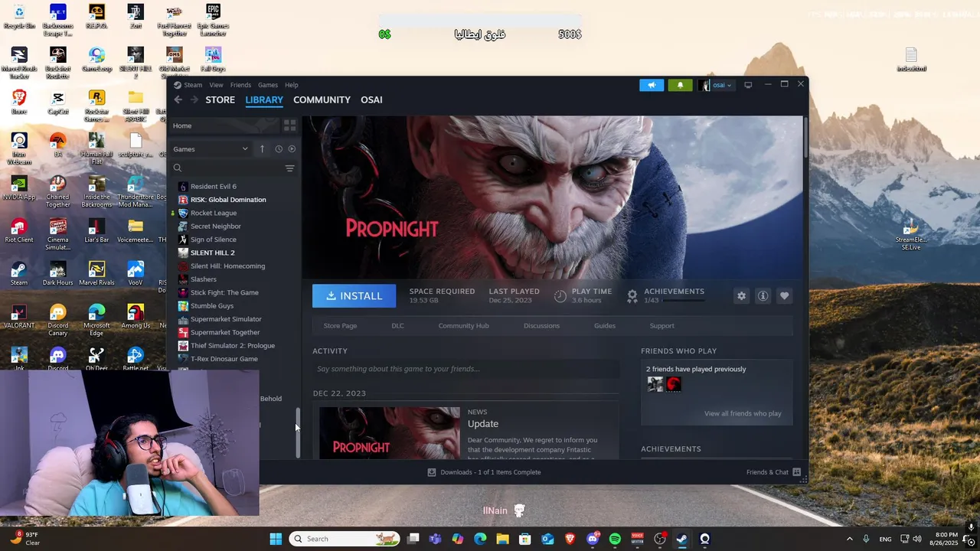Switch to the LIBRARY tab
980x551 pixels.
264,99
